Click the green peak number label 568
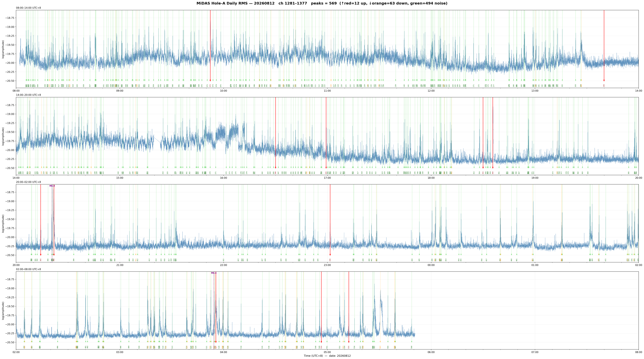 point(411,347)
